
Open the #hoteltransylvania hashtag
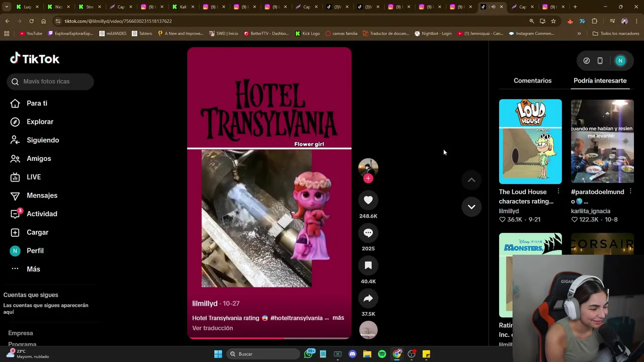tap(296, 318)
